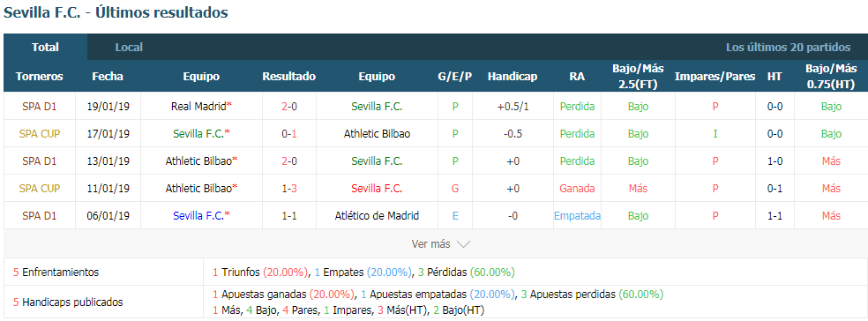Open the 2-0 result on 19/01/19
This screenshot has height=321, width=868.
289,106
